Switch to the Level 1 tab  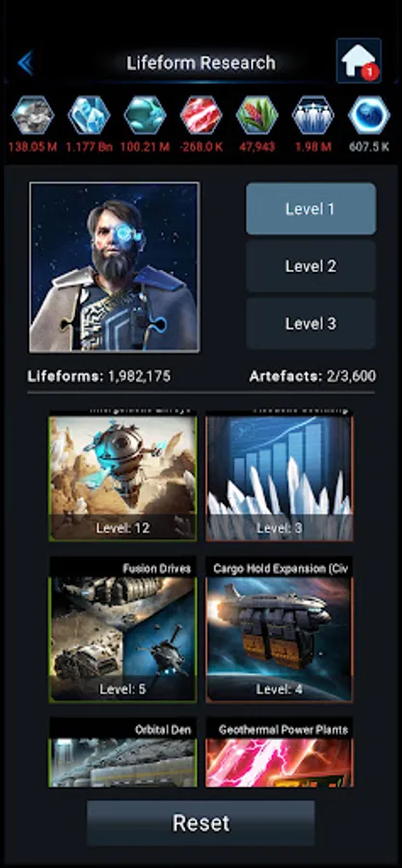[x=310, y=208]
